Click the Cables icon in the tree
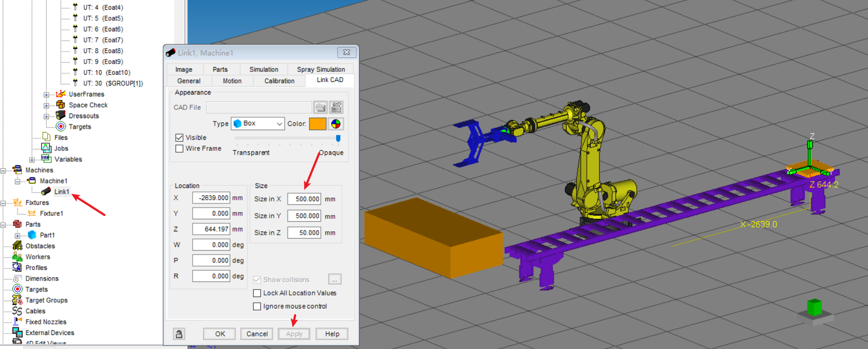Image resolution: width=868 pixels, height=349 pixels. click(17, 311)
